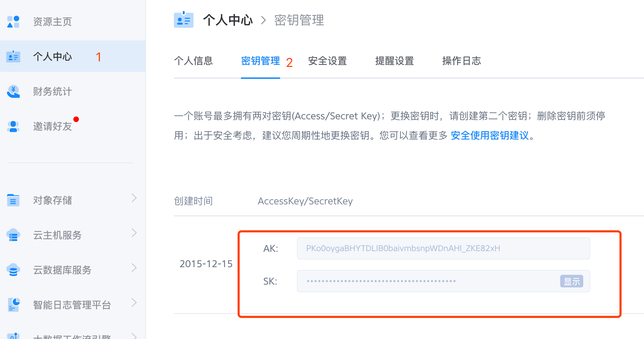Click the AK access key field
Screen dimensions: 644x339
443,248
